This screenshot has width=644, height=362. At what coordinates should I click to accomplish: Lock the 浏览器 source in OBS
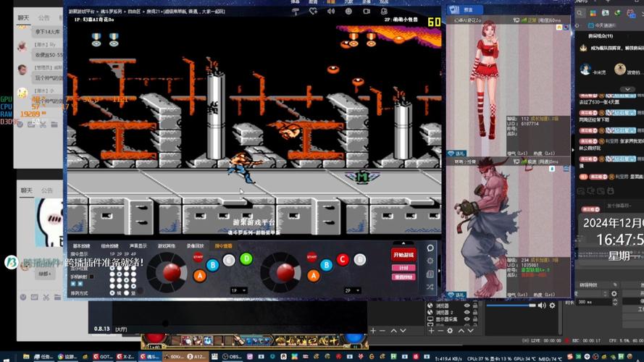(475, 306)
